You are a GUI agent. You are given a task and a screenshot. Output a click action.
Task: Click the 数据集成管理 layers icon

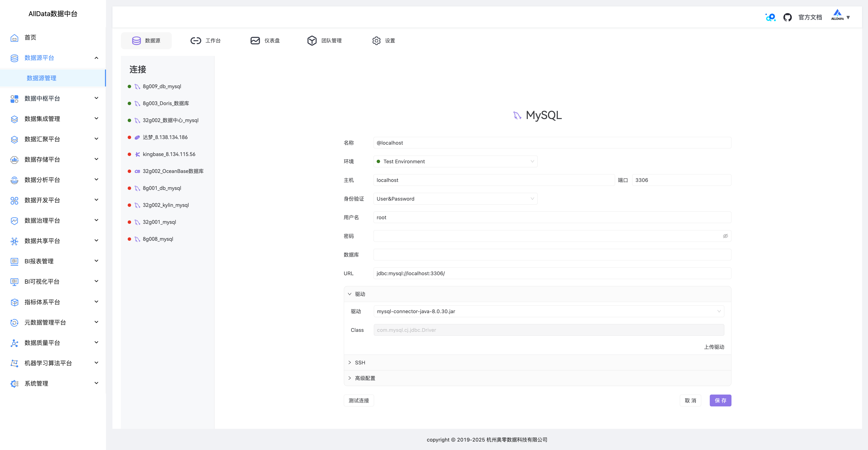pyautogui.click(x=14, y=119)
